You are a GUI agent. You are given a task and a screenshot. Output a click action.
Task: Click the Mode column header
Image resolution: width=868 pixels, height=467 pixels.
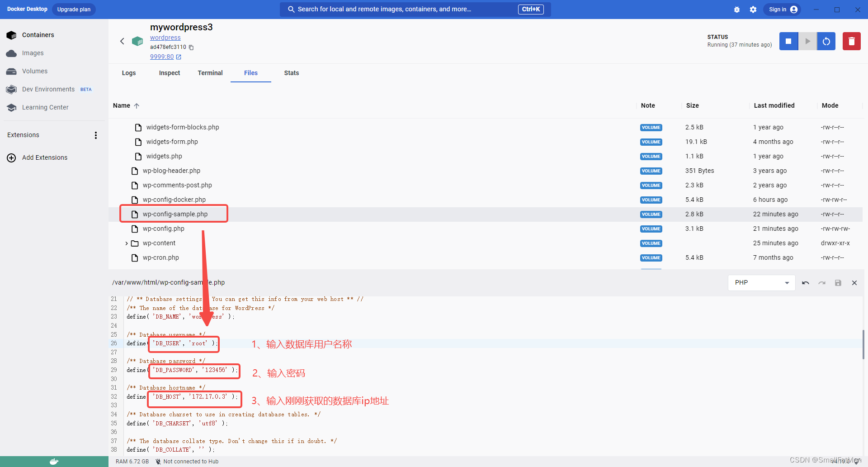pyautogui.click(x=830, y=105)
